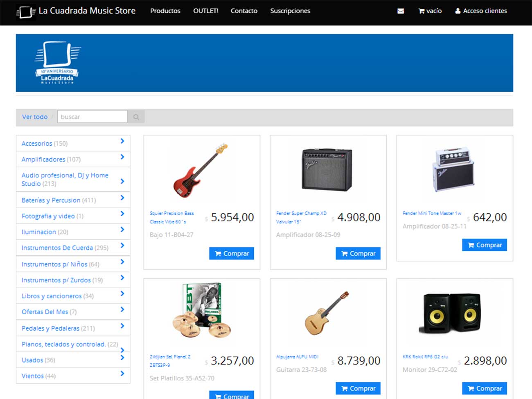The width and height of the screenshot is (532, 399).
Task: Expand the Fotografia y video arrow
Action: tap(122, 214)
